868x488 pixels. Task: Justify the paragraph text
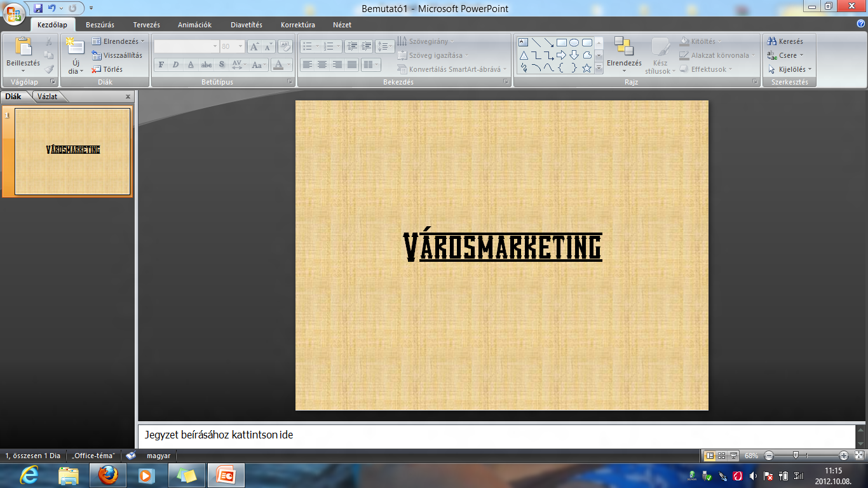(351, 64)
